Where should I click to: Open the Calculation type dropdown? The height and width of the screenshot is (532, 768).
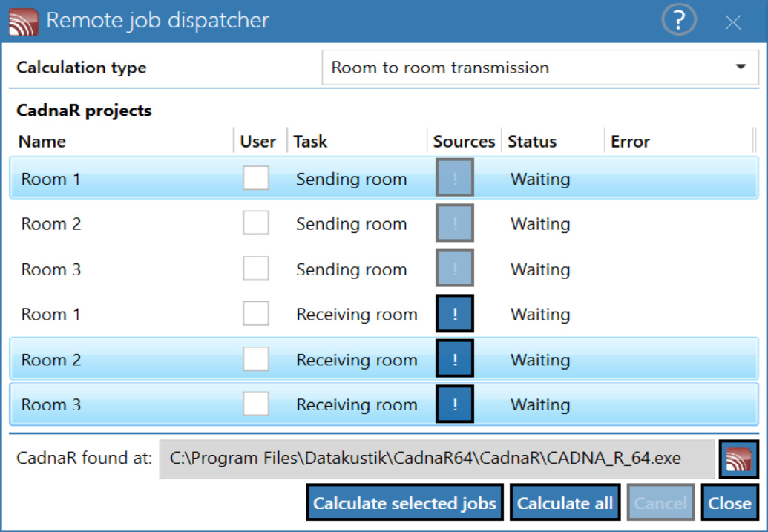coord(540,68)
